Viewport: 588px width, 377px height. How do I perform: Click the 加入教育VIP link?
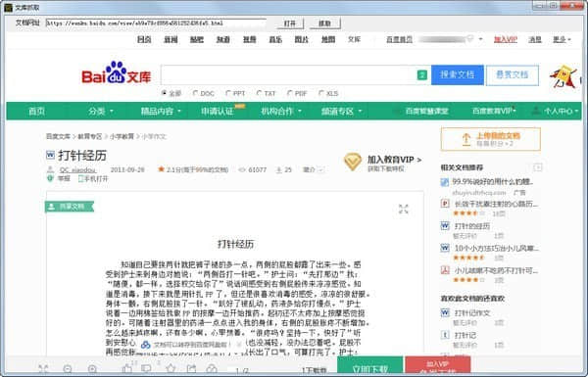(394, 160)
